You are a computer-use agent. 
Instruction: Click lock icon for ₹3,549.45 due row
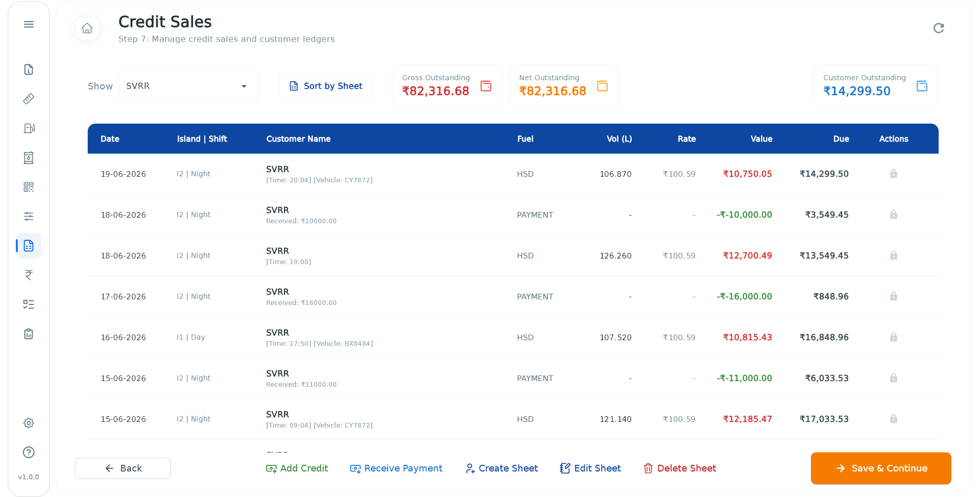click(893, 215)
